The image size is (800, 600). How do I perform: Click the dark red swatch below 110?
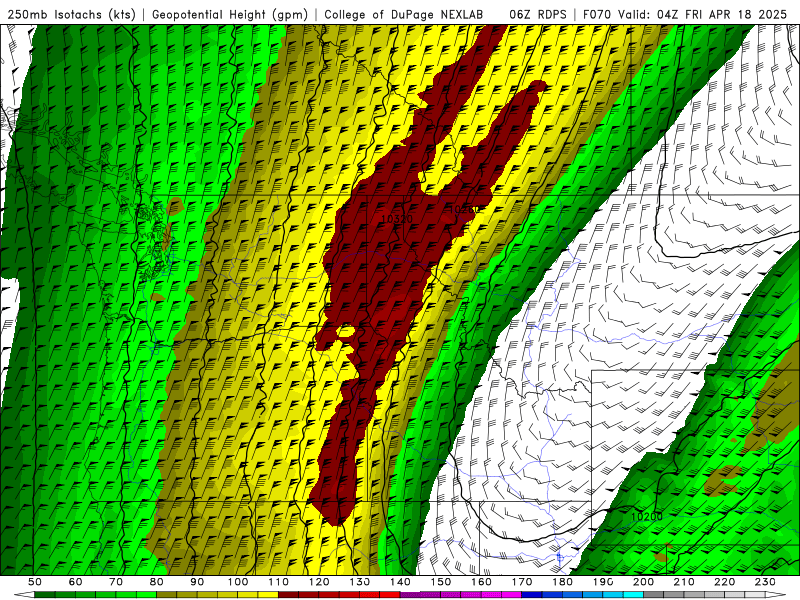click(x=288, y=594)
